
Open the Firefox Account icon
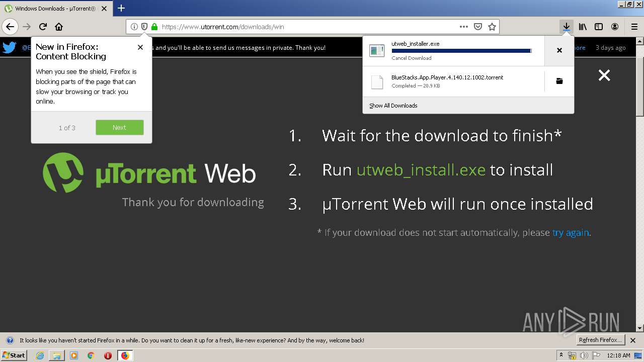coord(615,27)
